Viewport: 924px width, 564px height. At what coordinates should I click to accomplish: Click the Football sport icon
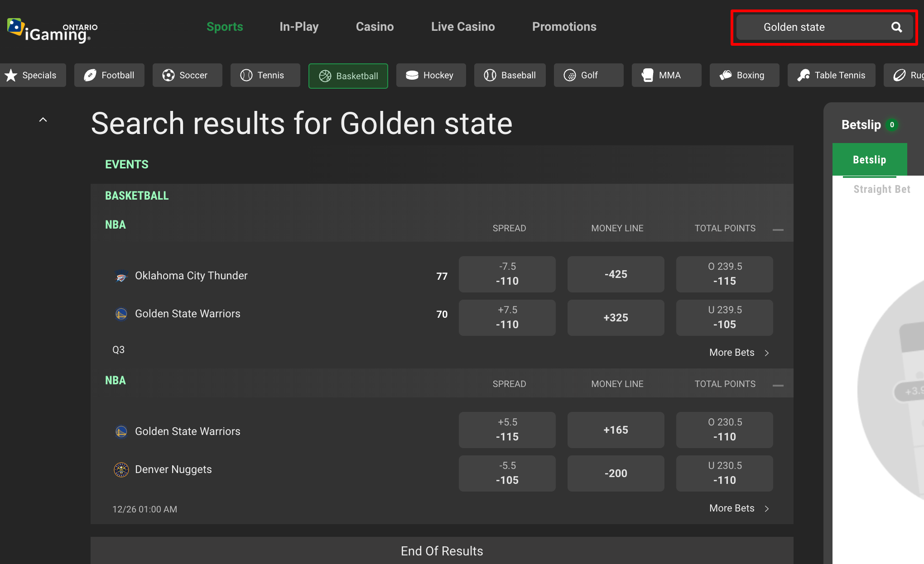90,75
